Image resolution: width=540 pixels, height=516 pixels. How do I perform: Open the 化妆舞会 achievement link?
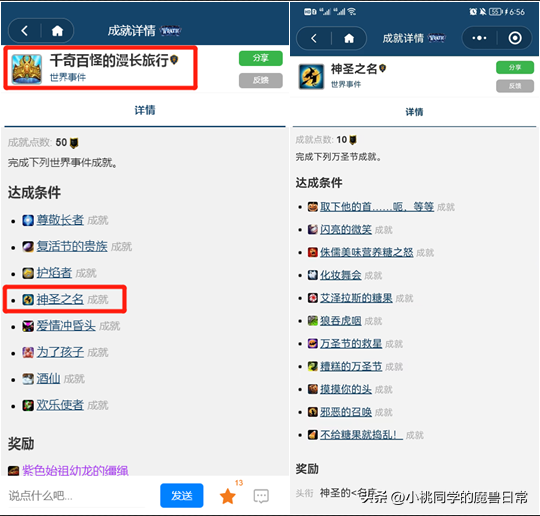point(341,275)
